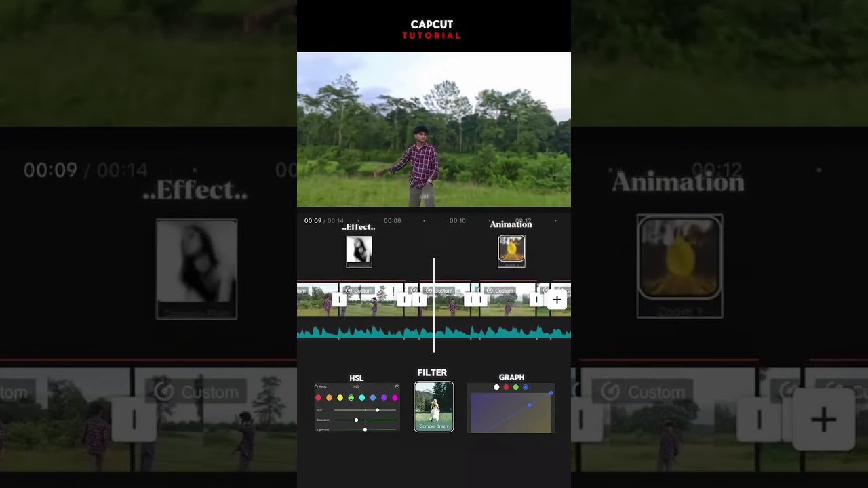The width and height of the screenshot is (868, 488).
Task: Open the Animation thumbnail with the yellow flower
Action: click(511, 250)
